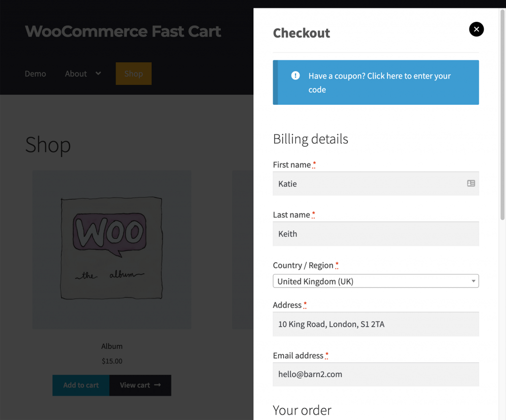
Task: Select the Shop navigation tab
Action: [x=133, y=74]
